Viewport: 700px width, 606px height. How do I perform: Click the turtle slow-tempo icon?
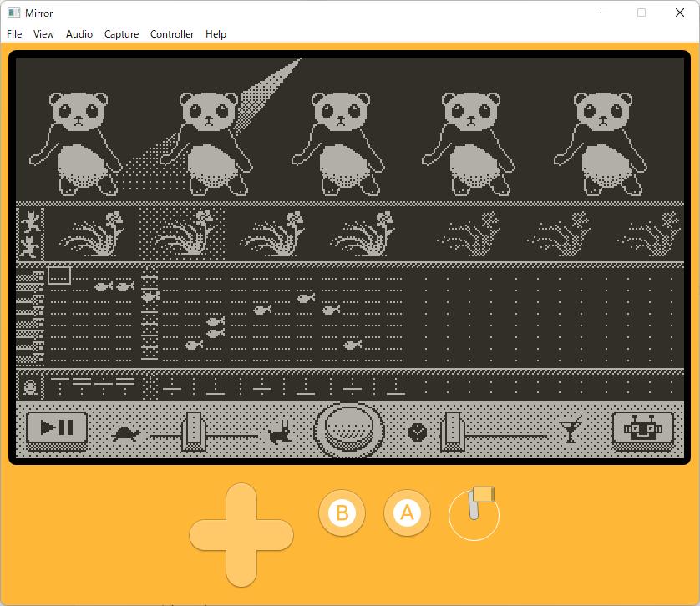[x=126, y=433]
